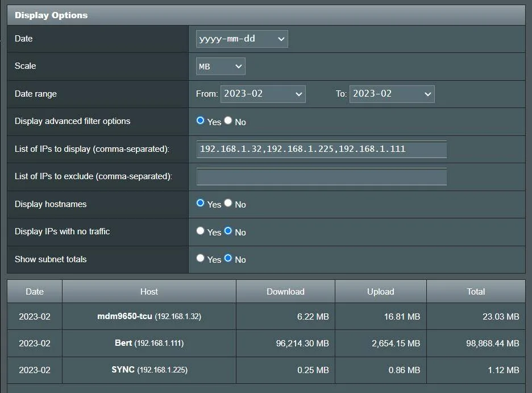Click download value 0.25 MB

pyautogui.click(x=313, y=370)
